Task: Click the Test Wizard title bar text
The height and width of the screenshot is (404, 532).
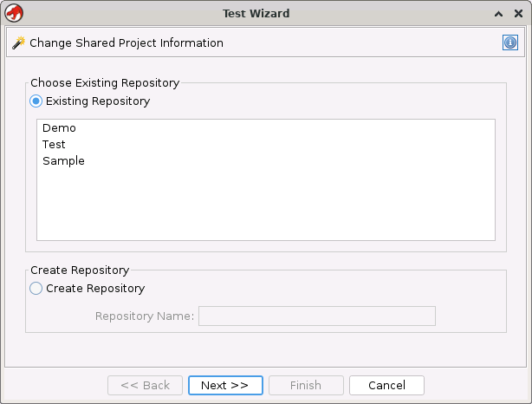Action: click(x=256, y=14)
